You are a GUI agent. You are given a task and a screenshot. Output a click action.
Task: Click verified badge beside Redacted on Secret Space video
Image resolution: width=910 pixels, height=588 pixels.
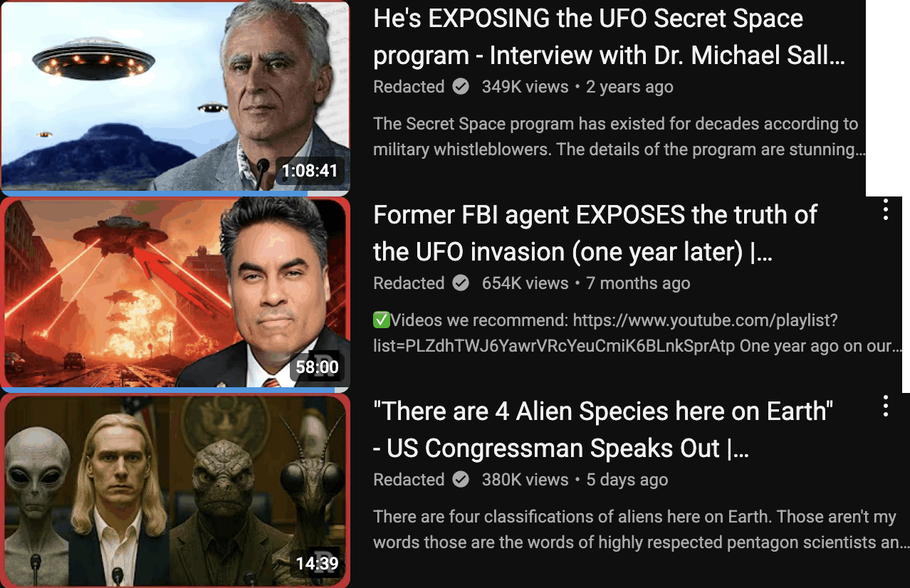pos(461,87)
